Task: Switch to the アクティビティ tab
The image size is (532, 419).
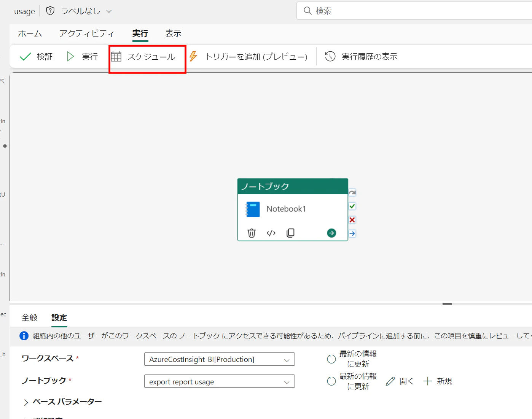Action: (87, 33)
